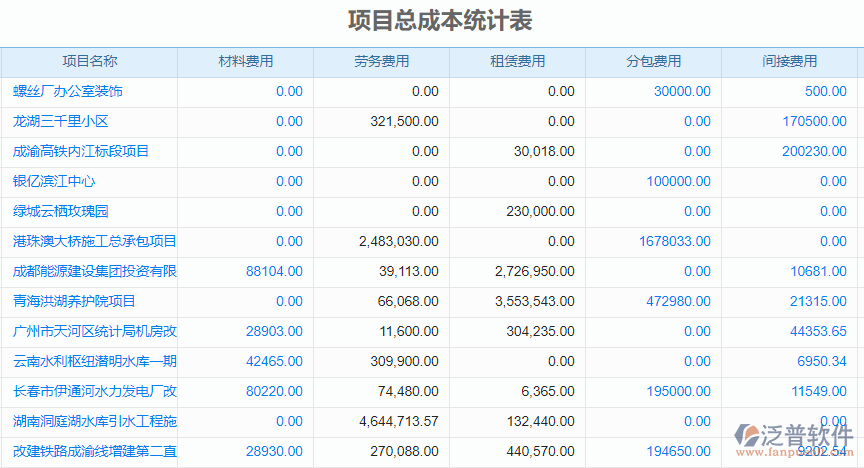The image size is (864, 468).
Task: Sort by 项目名称 column header
Action: (x=90, y=61)
